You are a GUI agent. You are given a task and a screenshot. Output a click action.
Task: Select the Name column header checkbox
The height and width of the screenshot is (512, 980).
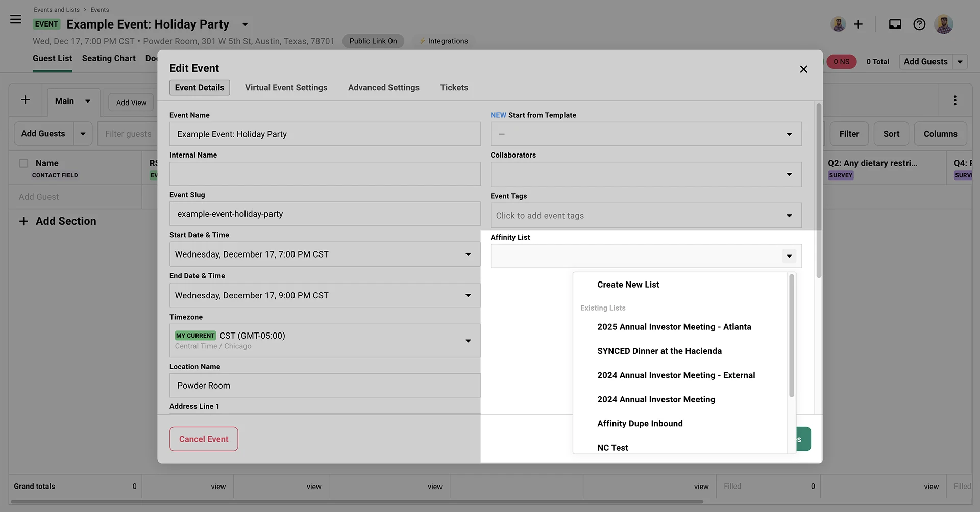pos(23,163)
